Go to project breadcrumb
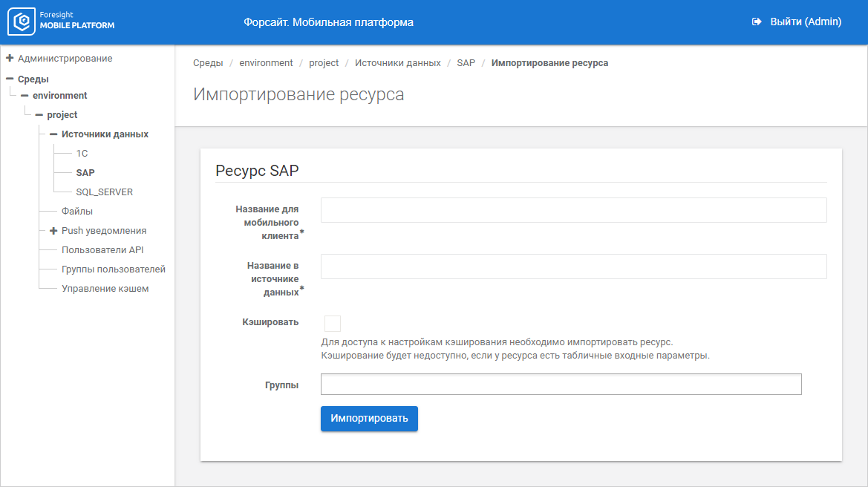 tap(324, 63)
